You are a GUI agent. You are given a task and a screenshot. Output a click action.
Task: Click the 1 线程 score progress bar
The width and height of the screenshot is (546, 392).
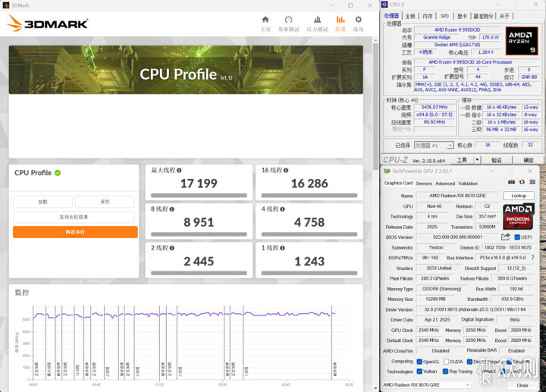(309, 273)
